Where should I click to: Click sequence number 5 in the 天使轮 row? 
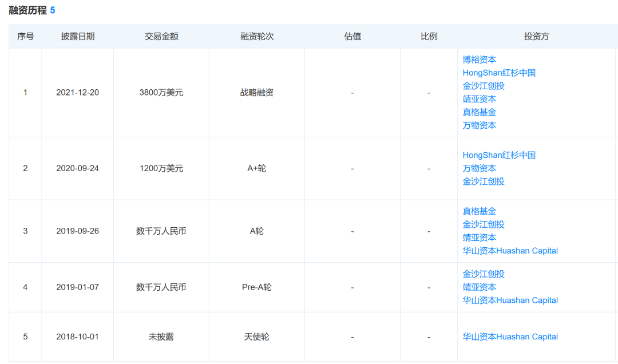tap(25, 337)
